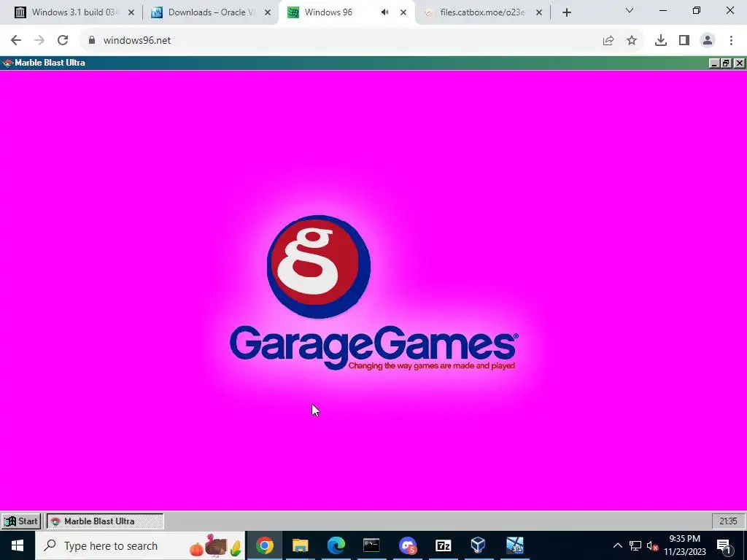Open Chrome three-dot menu

pos(731,41)
